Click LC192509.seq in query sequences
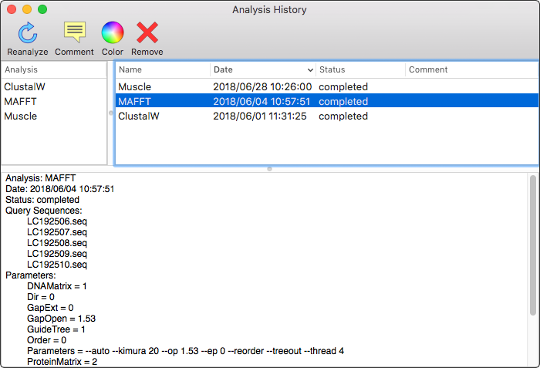This screenshot has width=540, height=368. coord(57,254)
